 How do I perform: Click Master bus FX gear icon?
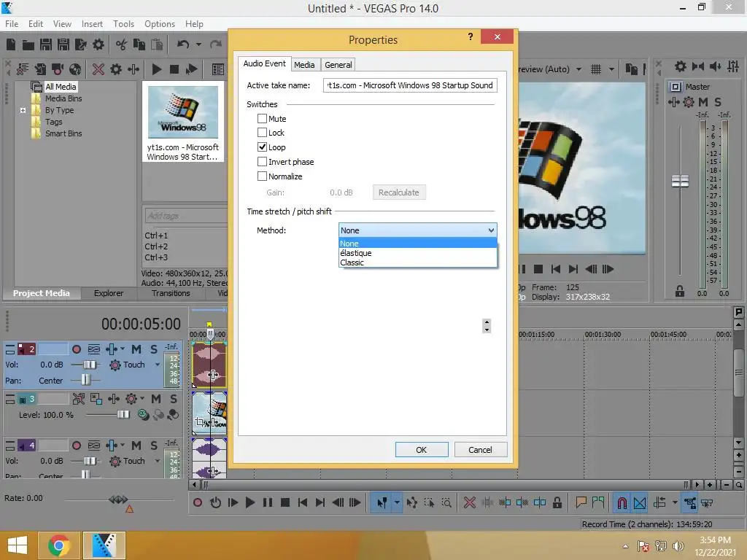(689, 102)
